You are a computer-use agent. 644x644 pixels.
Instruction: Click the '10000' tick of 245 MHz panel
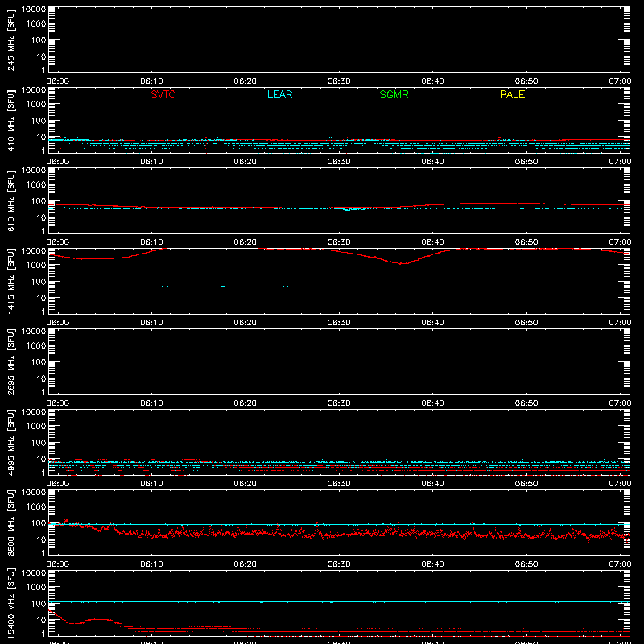tap(34, 10)
